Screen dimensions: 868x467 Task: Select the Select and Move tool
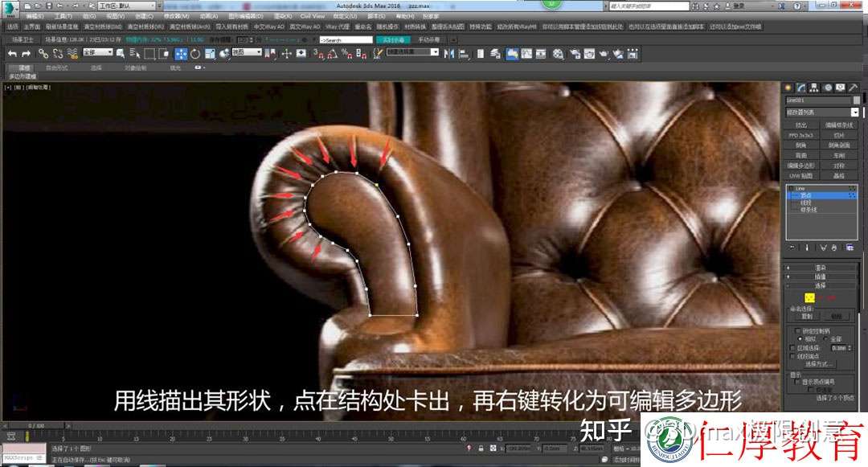pyautogui.click(x=182, y=54)
